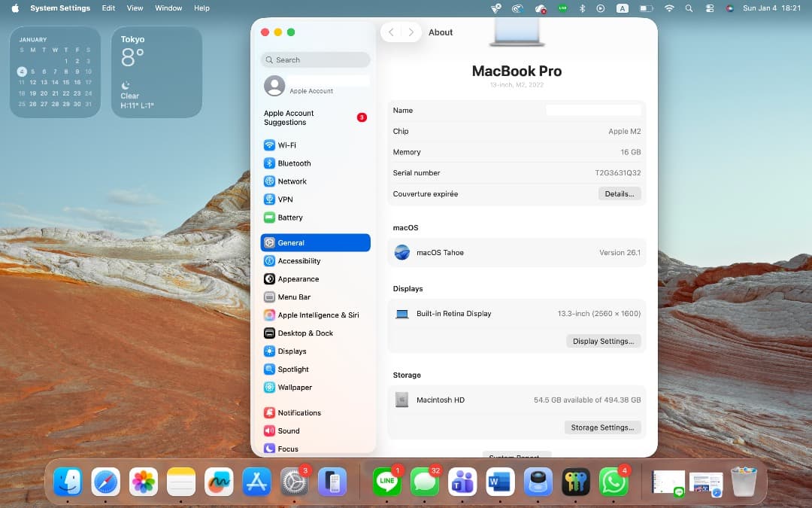Screen dimensions: 812x508
Task: Navigate back with the left chevron
Action: pos(391,32)
